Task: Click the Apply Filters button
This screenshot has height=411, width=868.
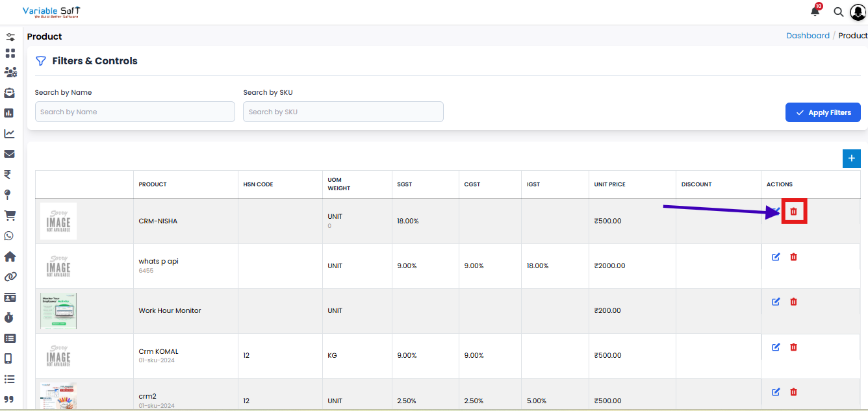Action: pos(823,112)
